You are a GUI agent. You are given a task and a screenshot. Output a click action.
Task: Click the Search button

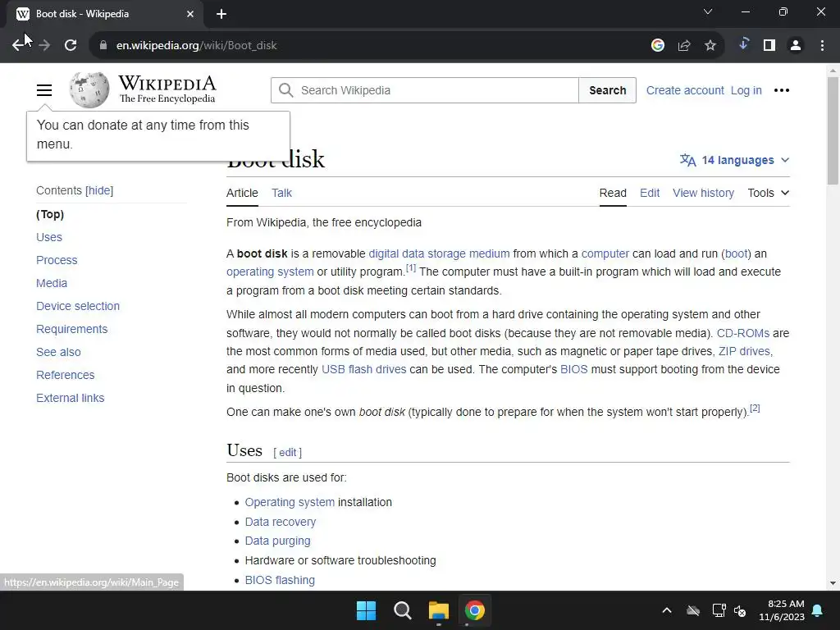point(608,90)
